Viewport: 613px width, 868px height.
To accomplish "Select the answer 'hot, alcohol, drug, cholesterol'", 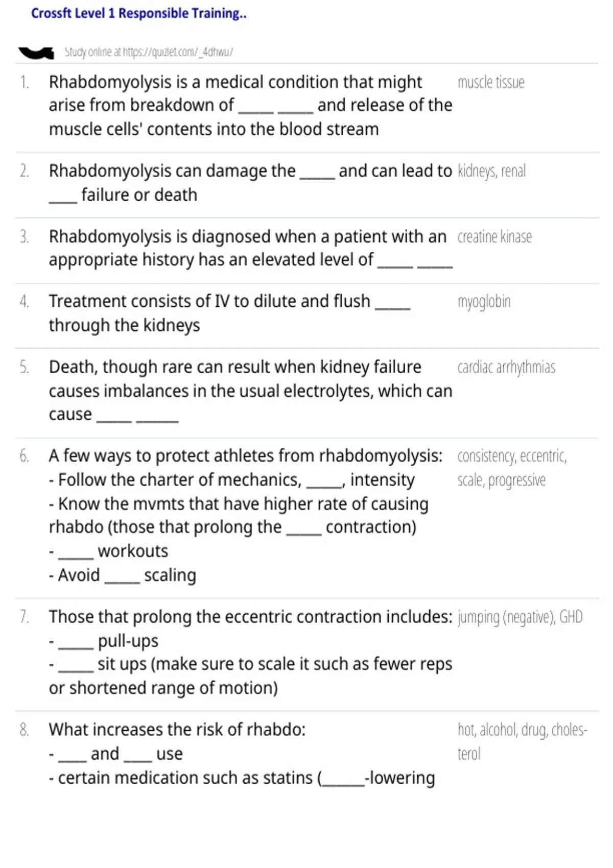I will click(x=523, y=742).
